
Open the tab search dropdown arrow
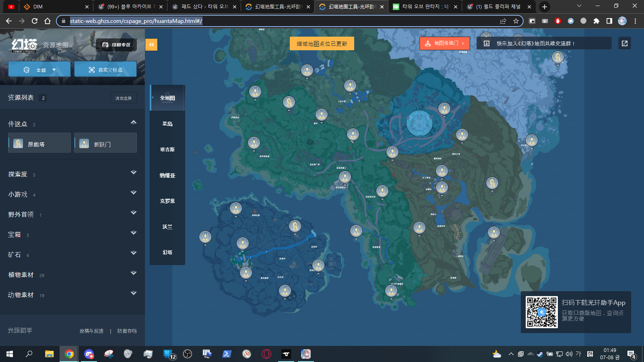579,7
